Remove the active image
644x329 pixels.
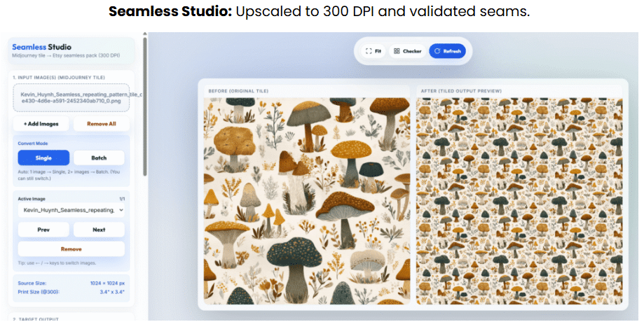pos(71,249)
